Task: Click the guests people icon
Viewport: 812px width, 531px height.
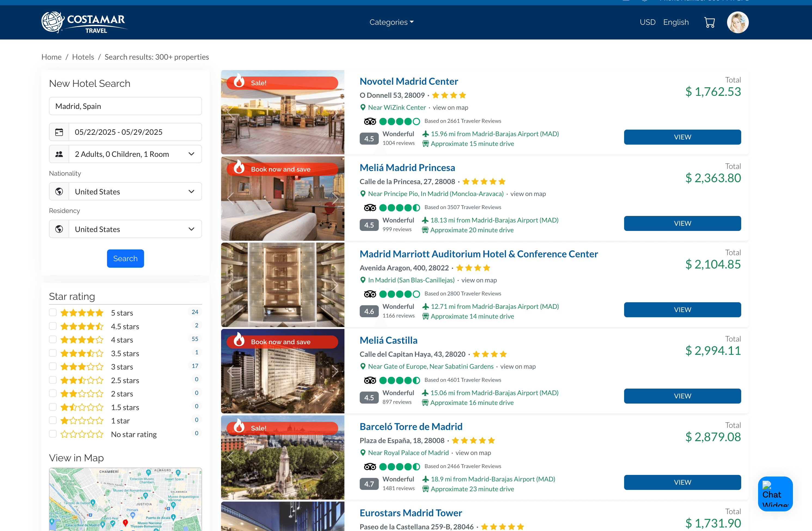Action: pos(59,154)
